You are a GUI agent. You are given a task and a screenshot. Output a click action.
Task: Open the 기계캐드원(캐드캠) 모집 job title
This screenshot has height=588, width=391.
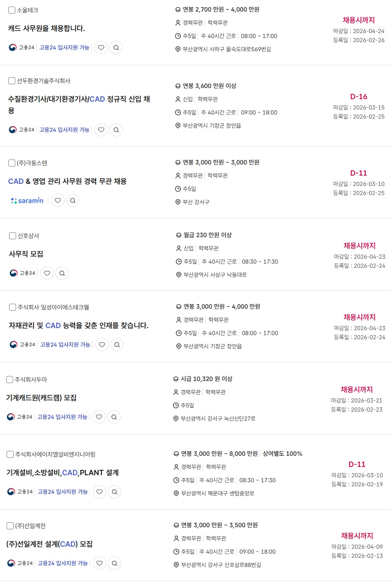pos(41,398)
